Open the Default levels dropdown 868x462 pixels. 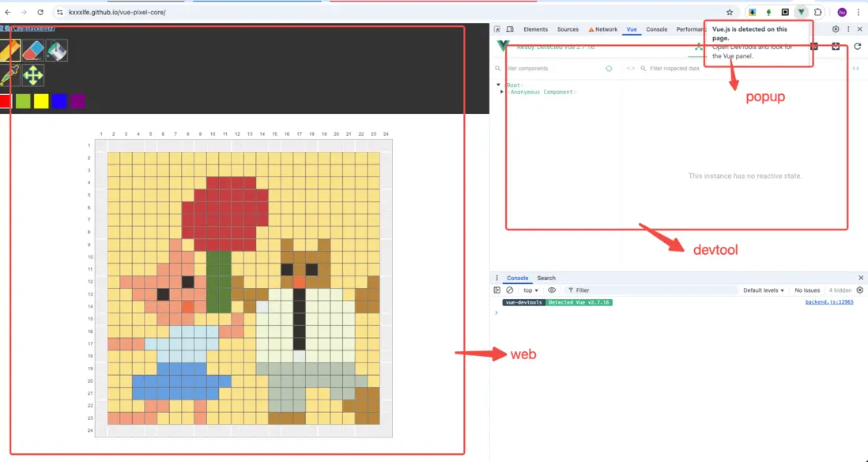pos(764,290)
